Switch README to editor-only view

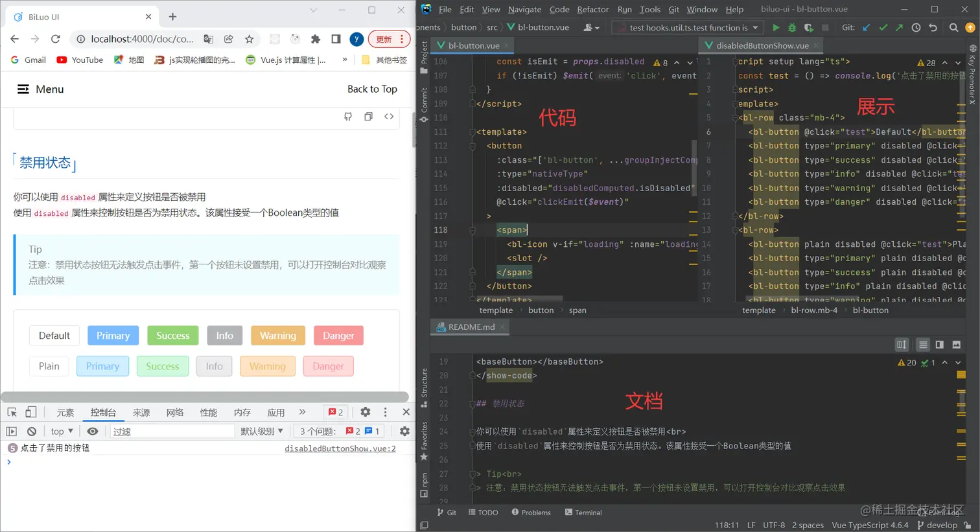[x=923, y=345]
